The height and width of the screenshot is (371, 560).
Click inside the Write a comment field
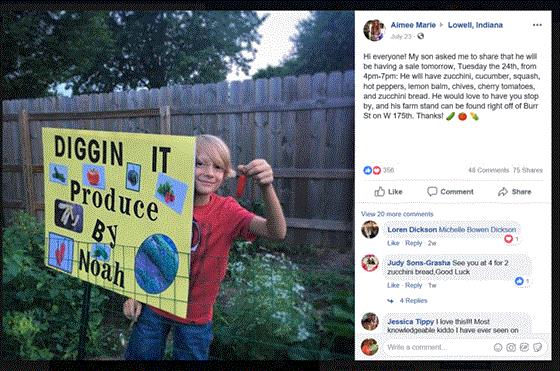click(438, 347)
